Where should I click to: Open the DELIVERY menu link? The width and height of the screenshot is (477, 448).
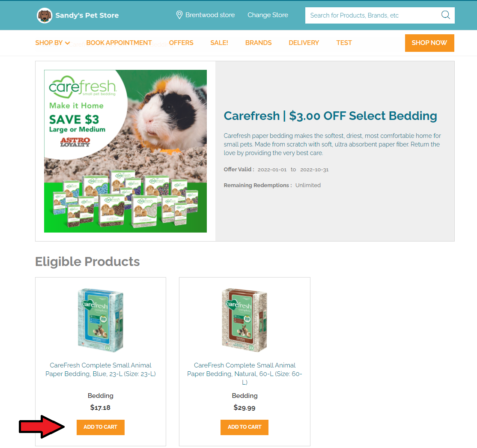click(x=304, y=43)
